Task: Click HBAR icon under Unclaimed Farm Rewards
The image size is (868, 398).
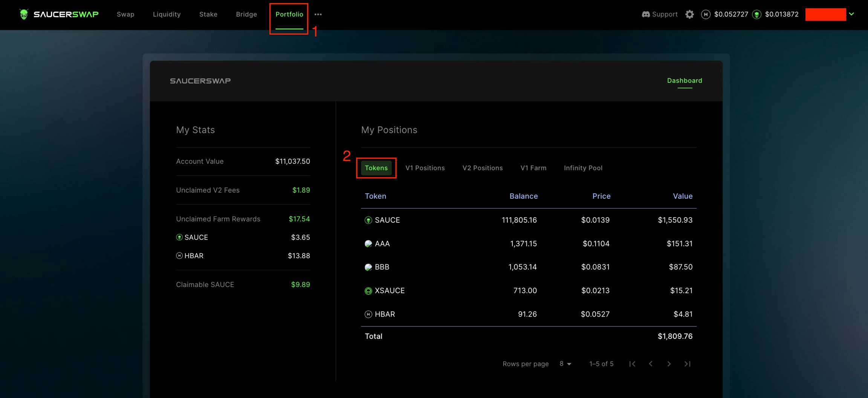Action: 179,256
